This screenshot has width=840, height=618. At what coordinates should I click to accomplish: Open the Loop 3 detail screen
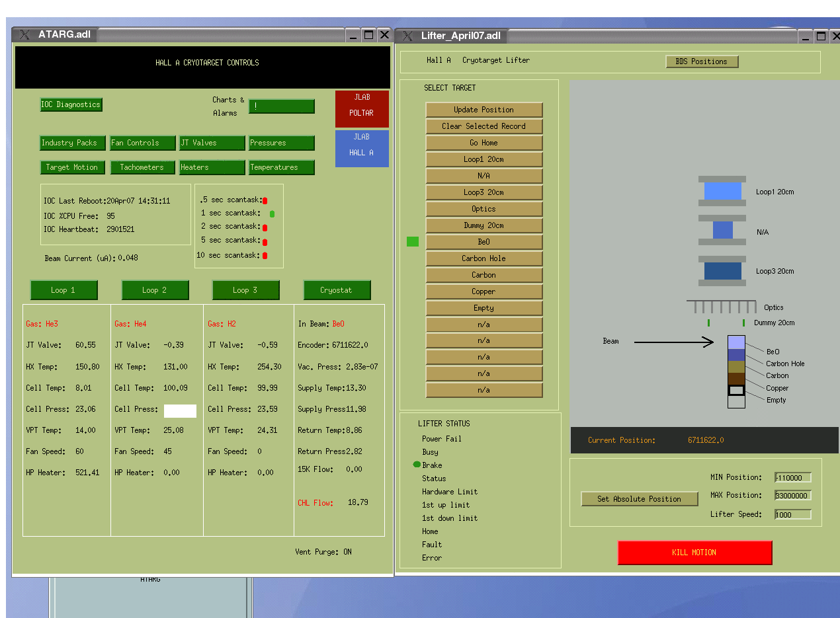click(246, 290)
